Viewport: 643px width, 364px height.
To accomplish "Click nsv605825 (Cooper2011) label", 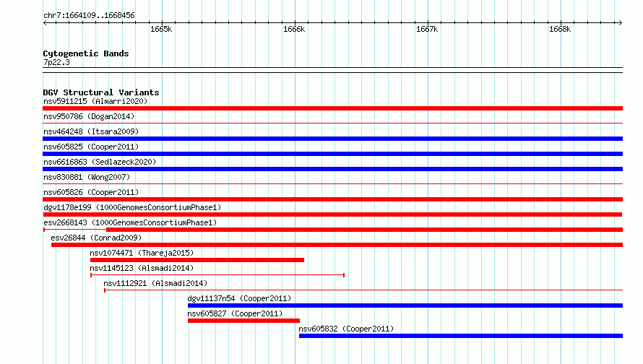I will click(91, 147).
